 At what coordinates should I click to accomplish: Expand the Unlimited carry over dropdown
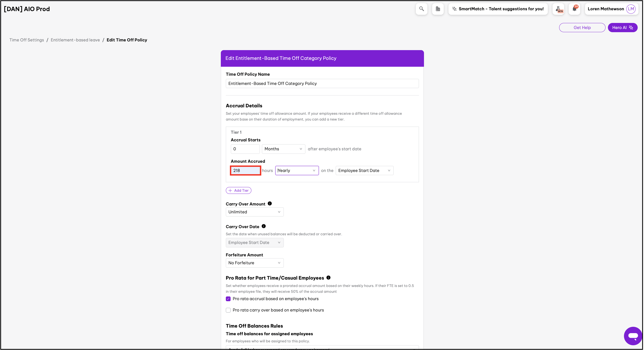[254, 212]
